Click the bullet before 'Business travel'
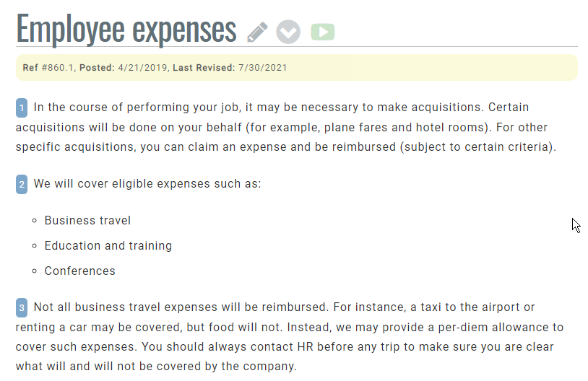Viewport: 588px width, 381px height. point(35,220)
